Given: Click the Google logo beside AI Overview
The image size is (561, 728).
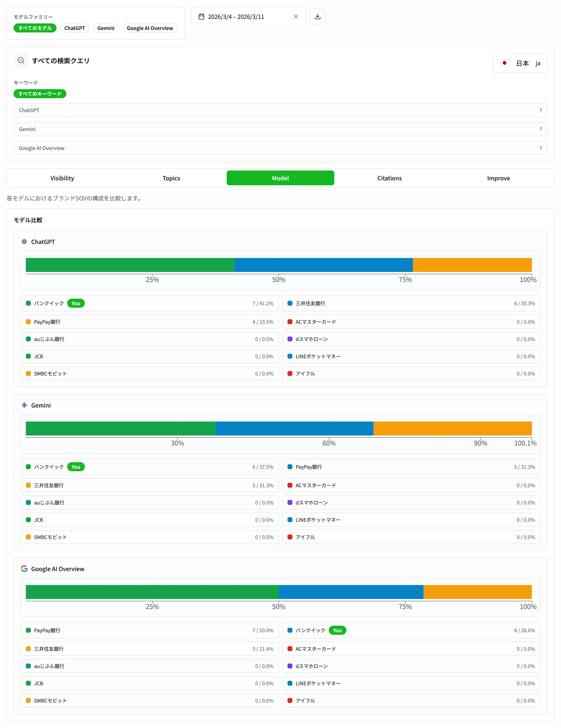Looking at the screenshot, I should [x=24, y=569].
